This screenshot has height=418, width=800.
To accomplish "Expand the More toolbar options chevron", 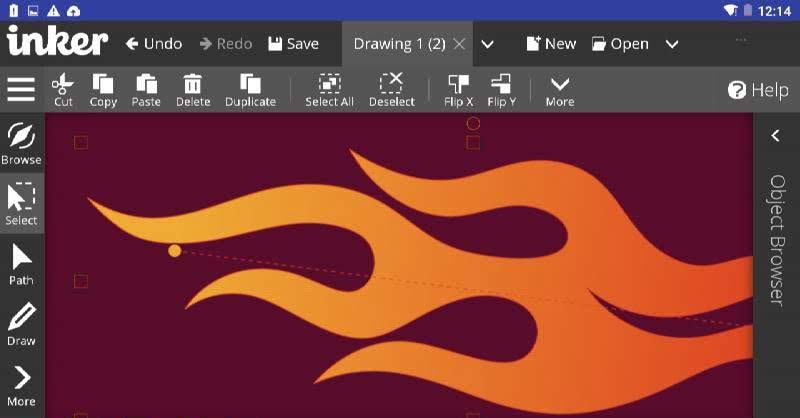I will coord(560,90).
